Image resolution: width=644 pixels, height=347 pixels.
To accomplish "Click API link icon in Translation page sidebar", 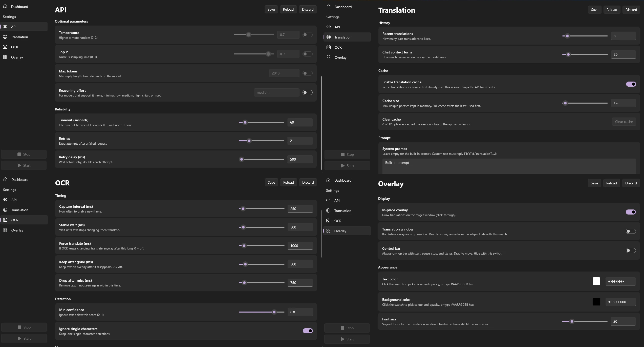I will click(x=329, y=27).
